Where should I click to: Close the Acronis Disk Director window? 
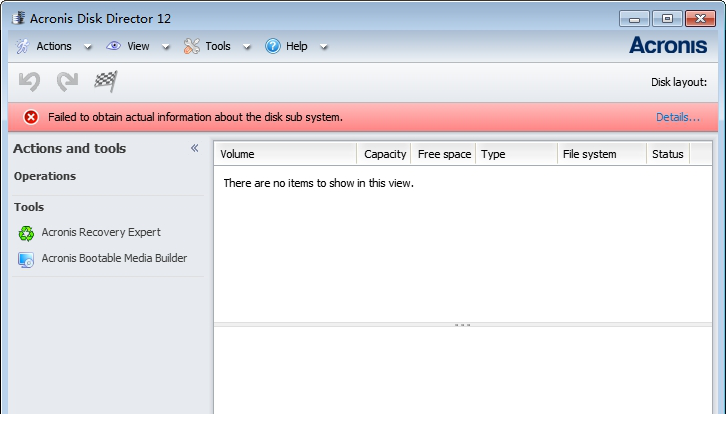point(701,19)
